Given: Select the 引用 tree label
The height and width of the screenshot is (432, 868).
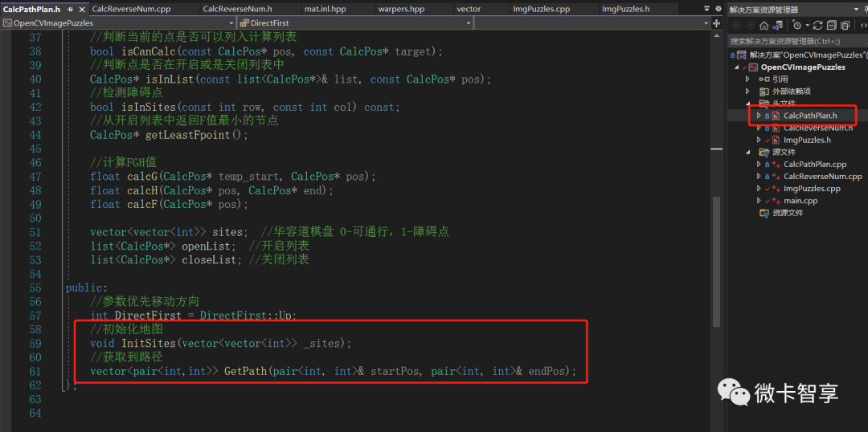Looking at the screenshot, I should 780,79.
